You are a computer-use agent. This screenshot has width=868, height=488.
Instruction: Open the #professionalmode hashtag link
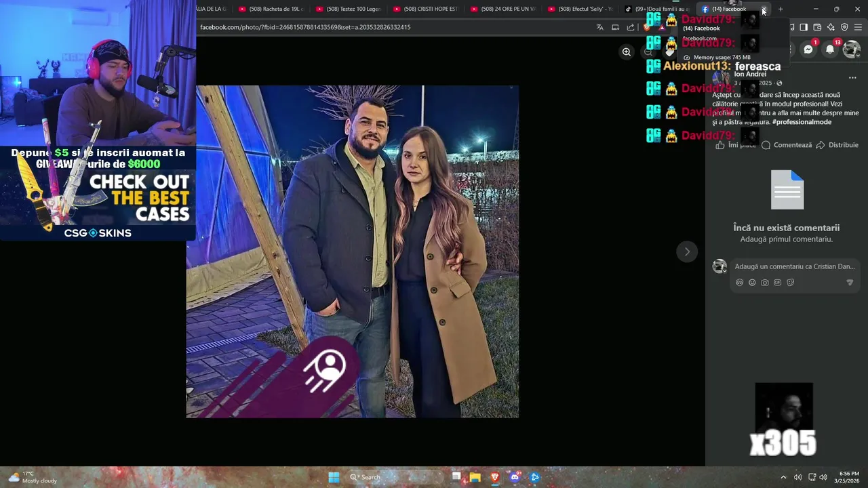coord(802,122)
